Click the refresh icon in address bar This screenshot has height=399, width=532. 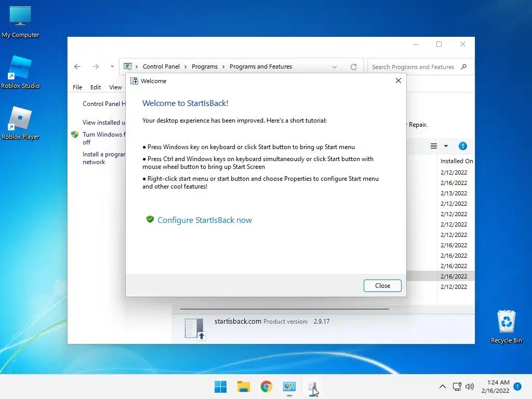[353, 67]
